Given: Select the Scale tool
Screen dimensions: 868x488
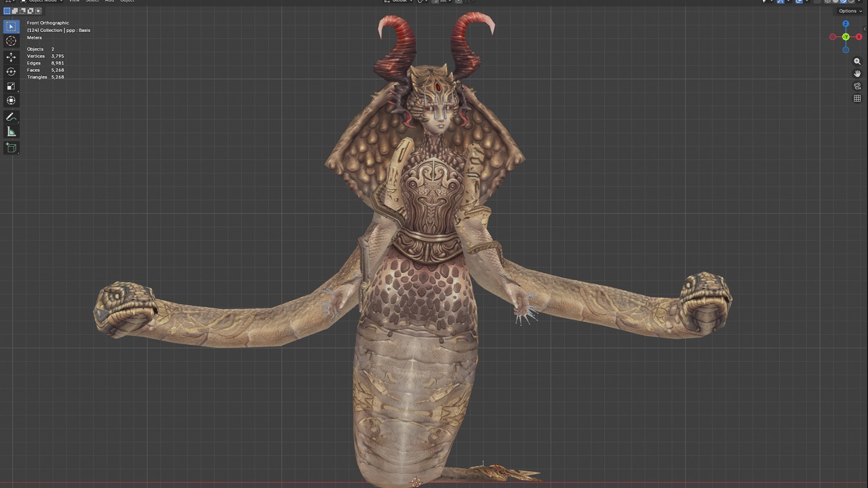Looking at the screenshot, I should pos(11,86).
